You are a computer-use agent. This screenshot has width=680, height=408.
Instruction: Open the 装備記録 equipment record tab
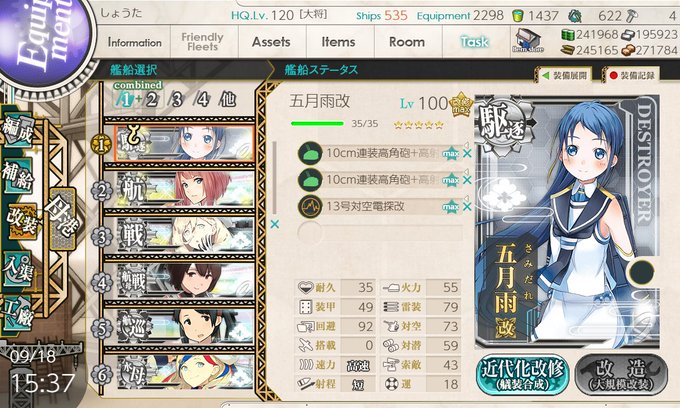tap(632, 75)
